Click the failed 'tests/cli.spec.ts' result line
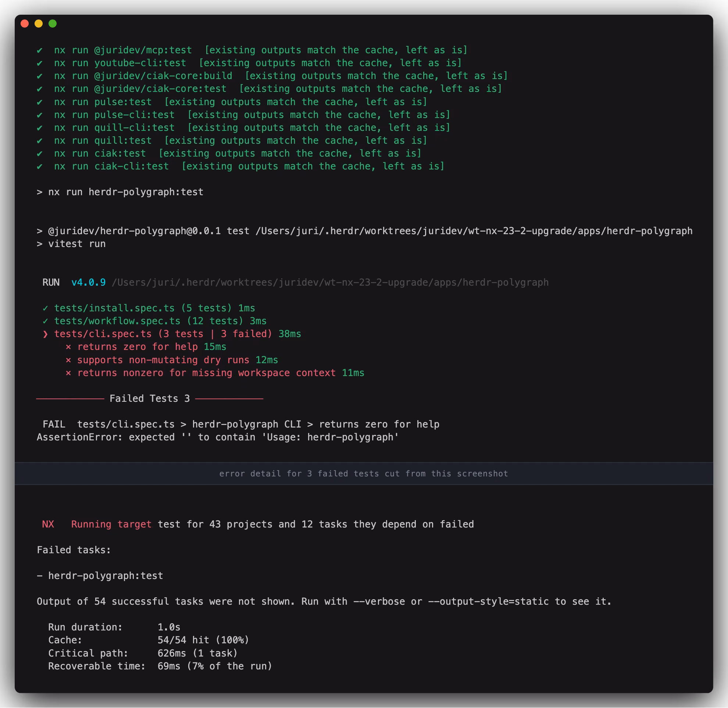The image size is (728, 708). pyautogui.click(x=171, y=334)
